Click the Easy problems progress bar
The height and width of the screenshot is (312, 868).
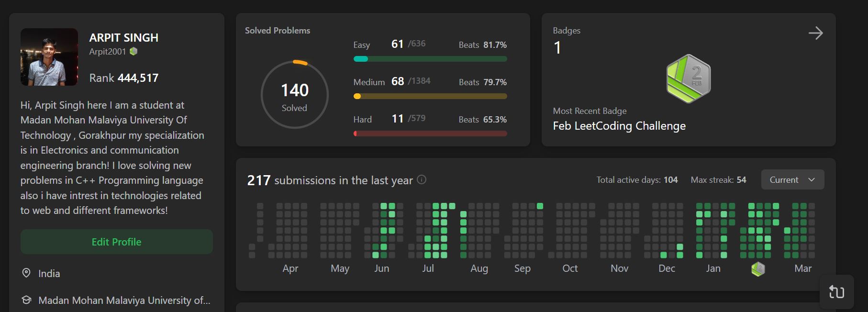[x=430, y=59]
